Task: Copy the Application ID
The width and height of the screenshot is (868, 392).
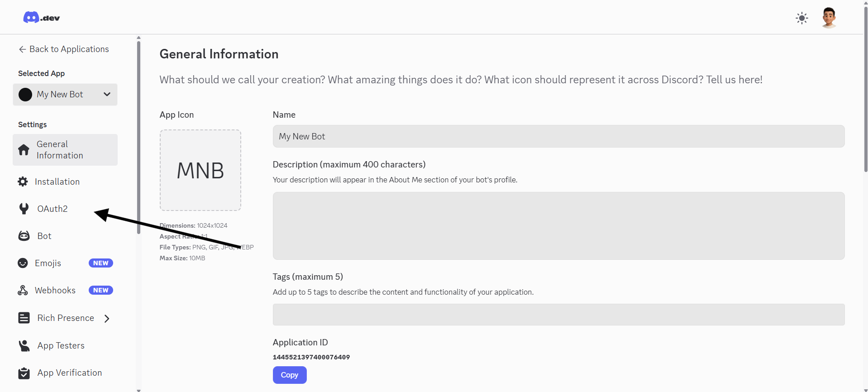Action: point(289,375)
